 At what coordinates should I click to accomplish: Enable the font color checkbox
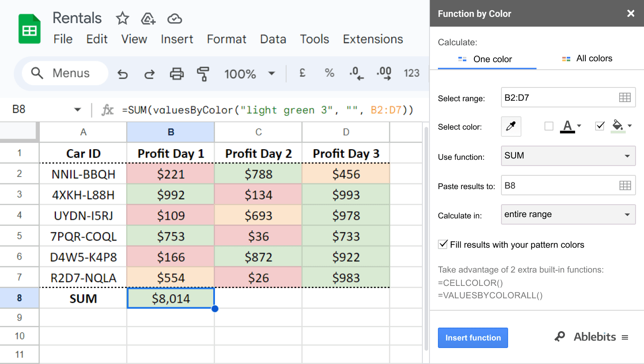(x=549, y=127)
